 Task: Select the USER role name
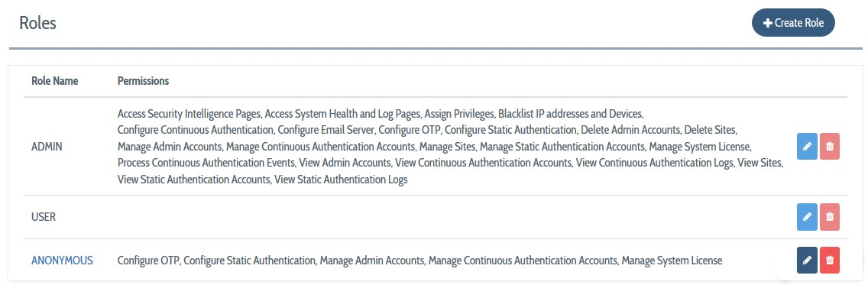coord(44,217)
